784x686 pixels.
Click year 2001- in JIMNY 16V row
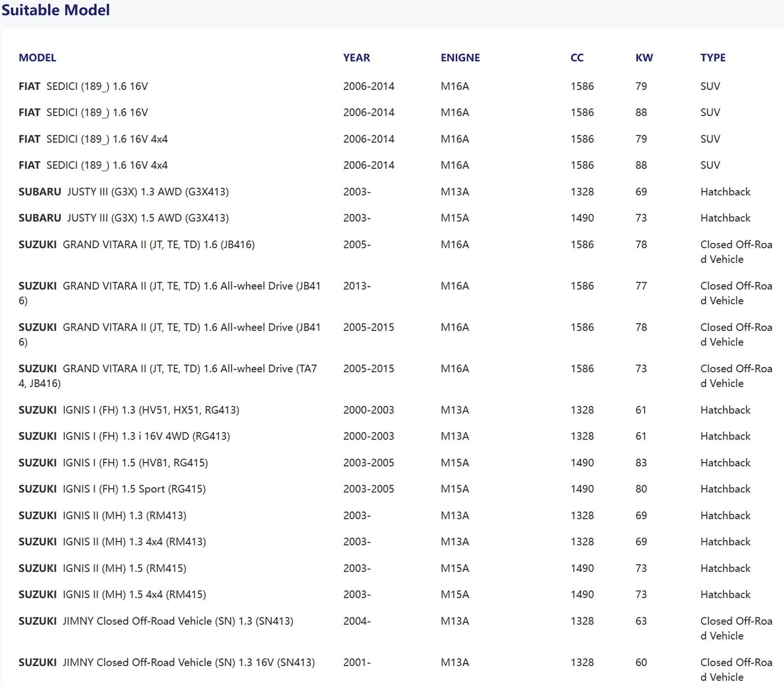pos(357,662)
